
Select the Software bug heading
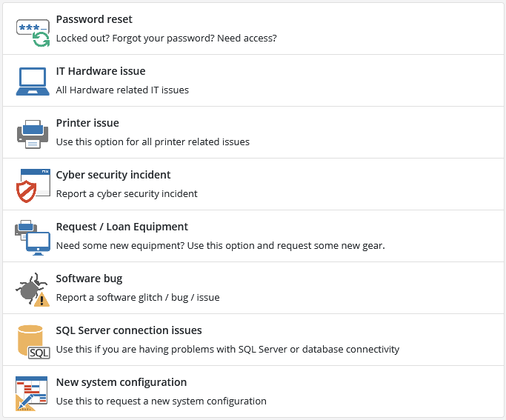(89, 279)
